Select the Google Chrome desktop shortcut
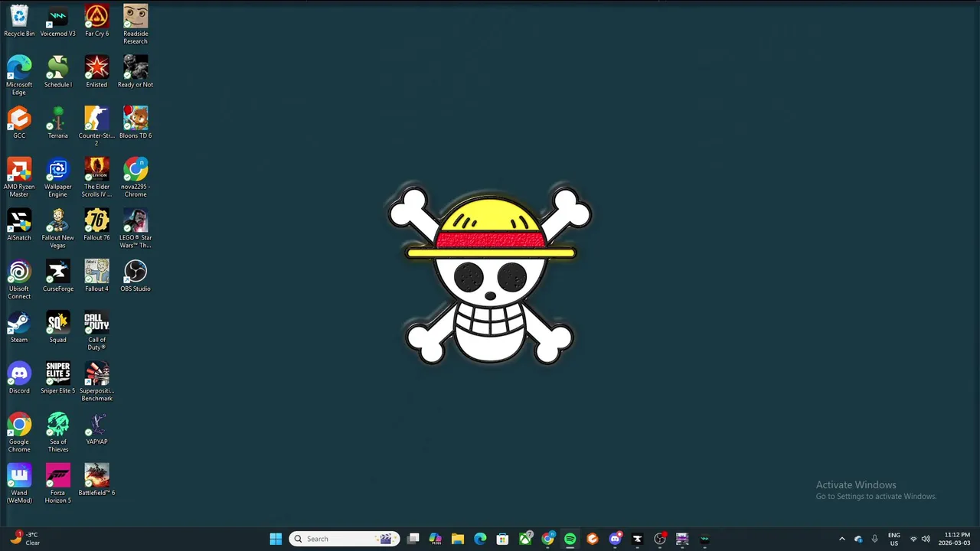The width and height of the screenshot is (980, 551). point(19,432)
